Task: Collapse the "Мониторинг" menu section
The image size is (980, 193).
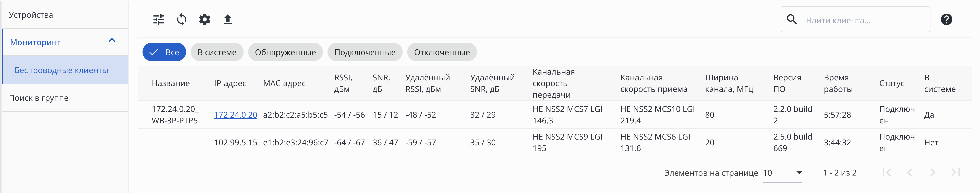Action: click(112, 41)
